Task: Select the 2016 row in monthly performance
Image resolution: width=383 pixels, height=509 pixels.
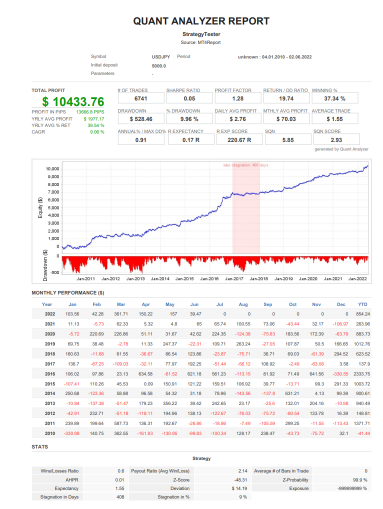Action: tap(201, 374)
